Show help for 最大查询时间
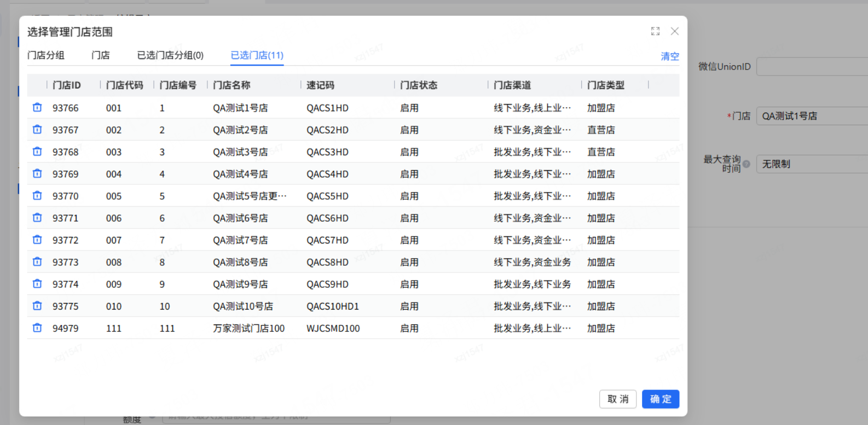Image resolution: width=868 pixels, height=425 pixels. 746,164
